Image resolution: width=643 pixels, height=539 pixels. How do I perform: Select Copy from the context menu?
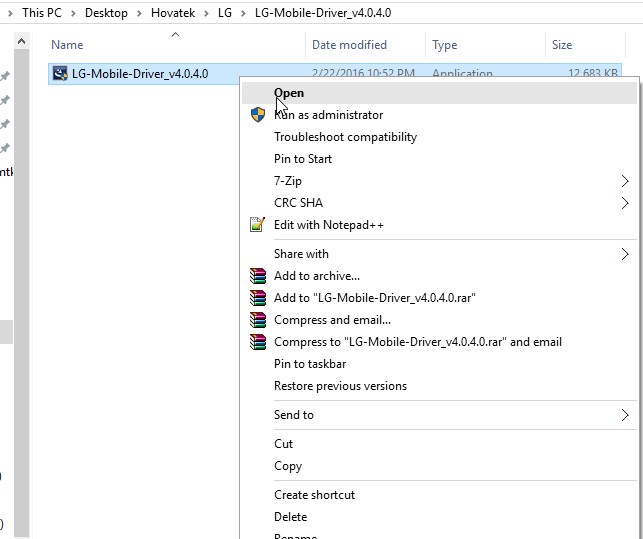point(439,466)
